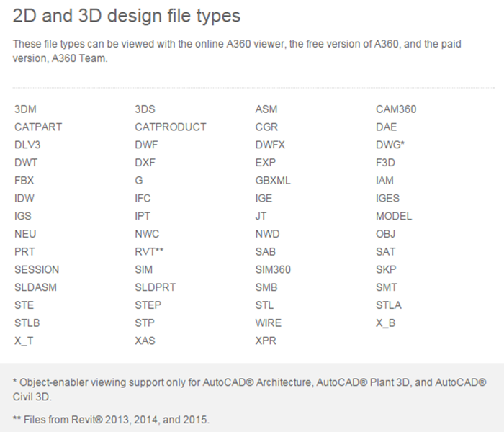Click the Object-enabler viewing support footnote
This screenshot has width=504, height=432.
[249, 390]
